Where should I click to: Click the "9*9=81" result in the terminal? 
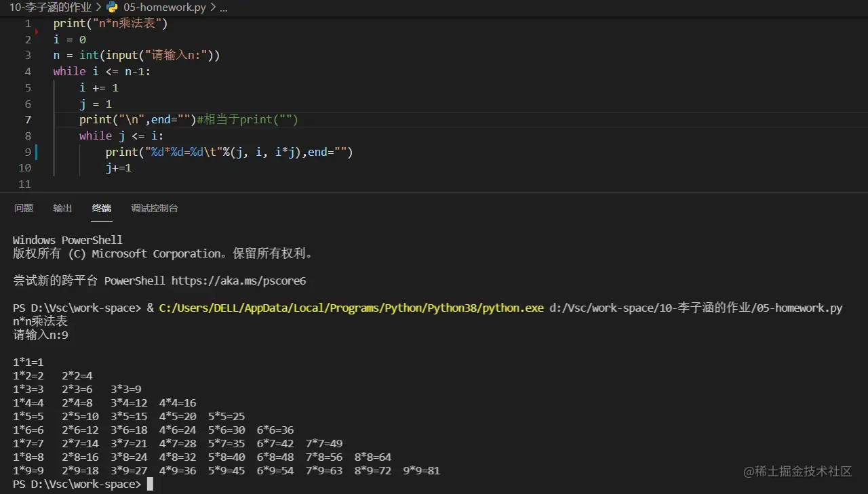coord(422,470)
